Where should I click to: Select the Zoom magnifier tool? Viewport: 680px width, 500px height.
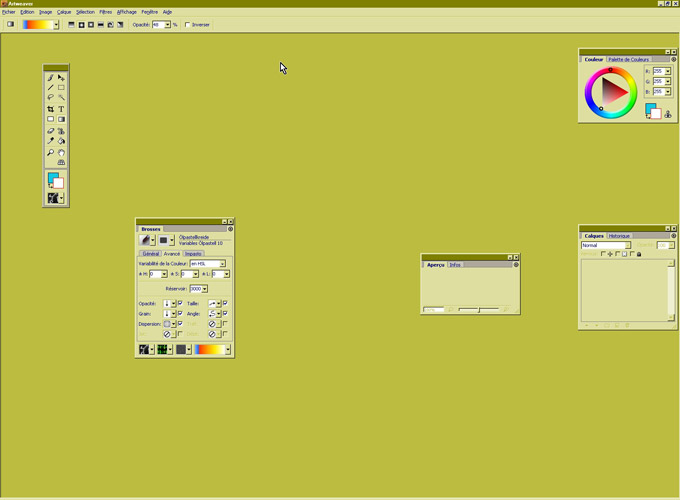coord(51,152)
